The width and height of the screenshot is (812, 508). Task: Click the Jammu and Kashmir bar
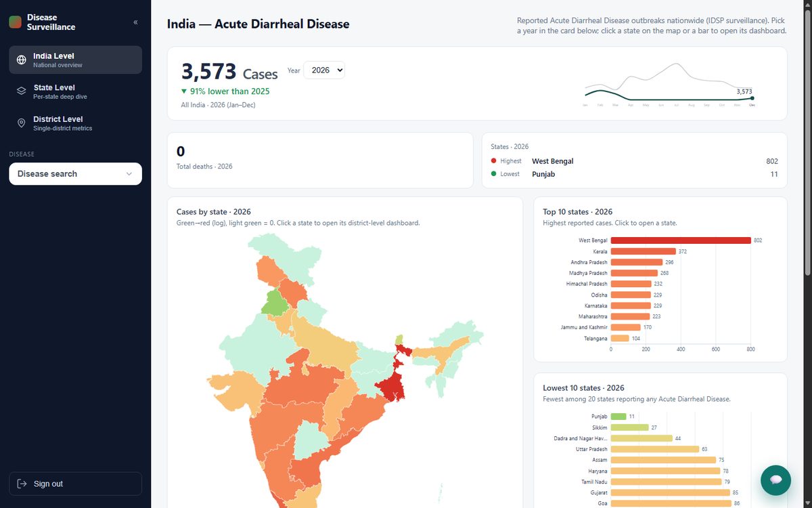tap(626, 327)
